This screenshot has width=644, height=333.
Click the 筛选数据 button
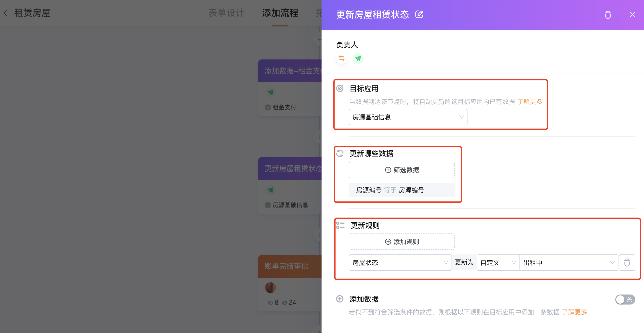[402, 170]
